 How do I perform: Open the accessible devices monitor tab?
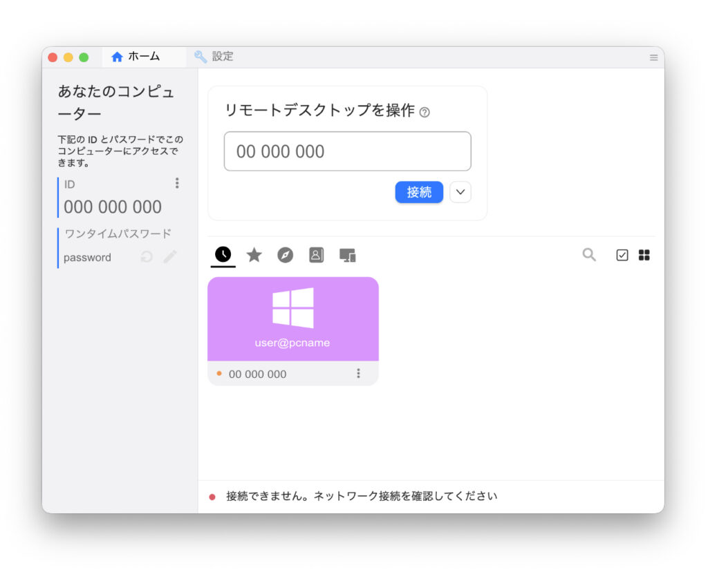click(347, 255)
